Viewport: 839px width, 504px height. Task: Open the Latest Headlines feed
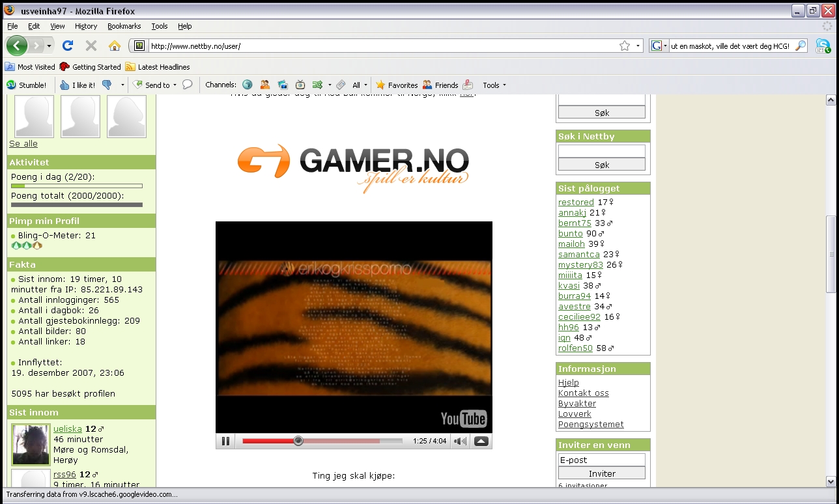(x=158, y=67)
